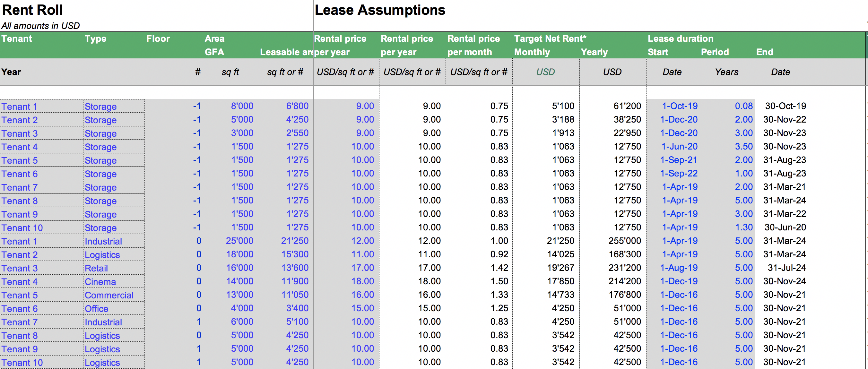Select GFA area cell 3'000

(242, 133)
